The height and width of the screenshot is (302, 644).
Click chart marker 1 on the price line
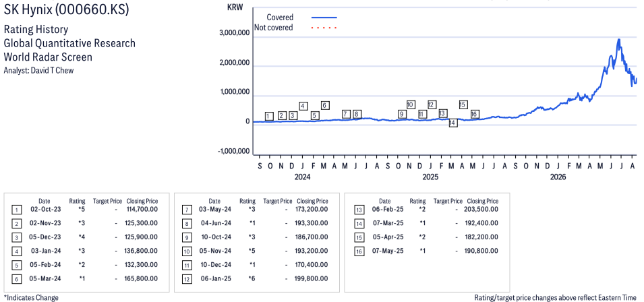click(270, 116)
